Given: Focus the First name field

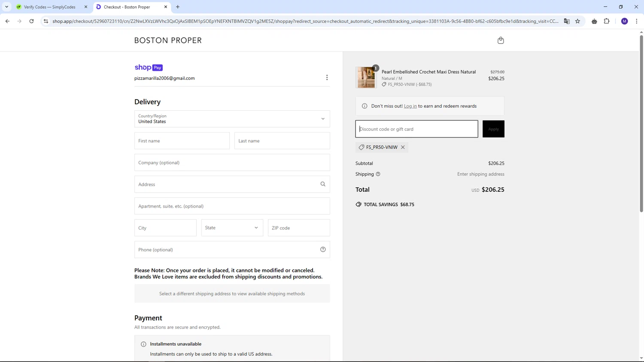Looking at the screenshot, I should click(182, 141).
